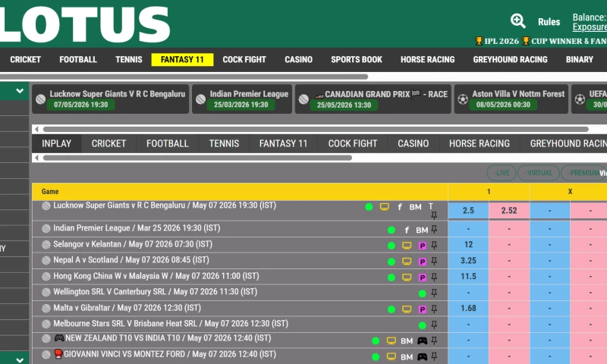Open CASINO in the top menu
The width and height of the screenshot is (607, 364).
[x=298, y=60]
